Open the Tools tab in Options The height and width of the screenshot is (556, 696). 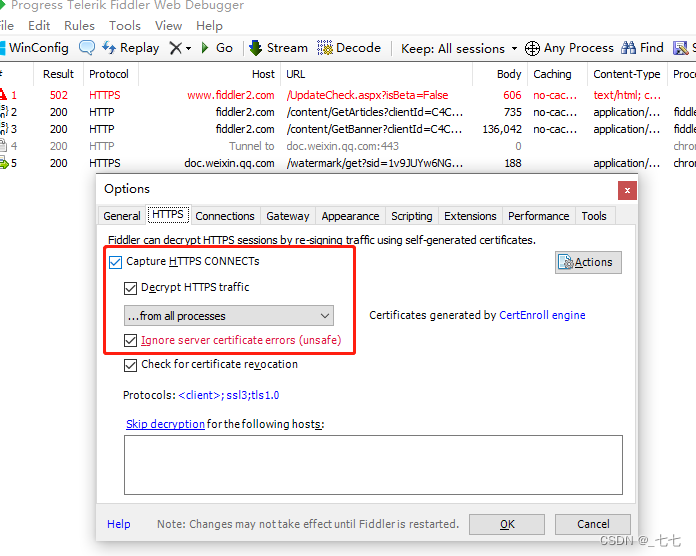[594, 216]
